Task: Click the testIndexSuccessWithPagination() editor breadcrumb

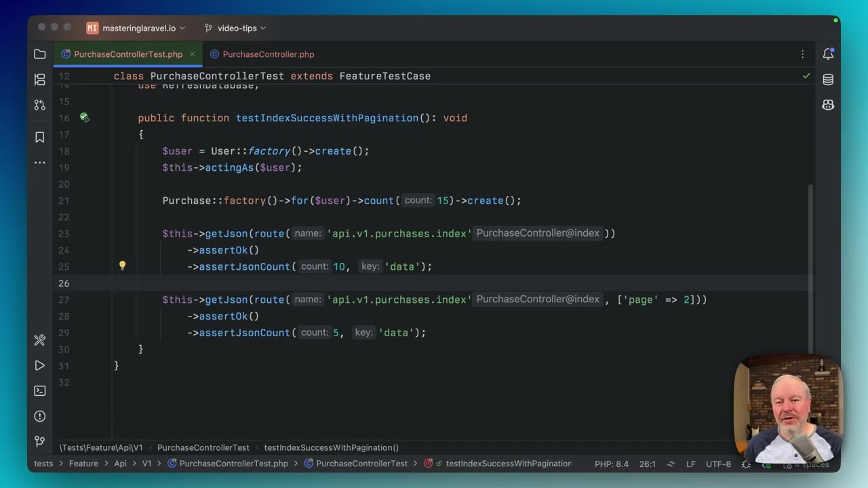Action: point(332,447)
